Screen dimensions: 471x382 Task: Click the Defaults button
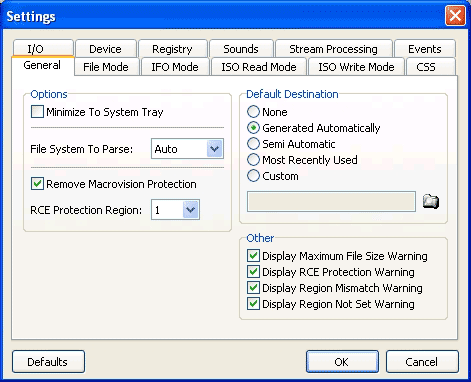point(48,362)
